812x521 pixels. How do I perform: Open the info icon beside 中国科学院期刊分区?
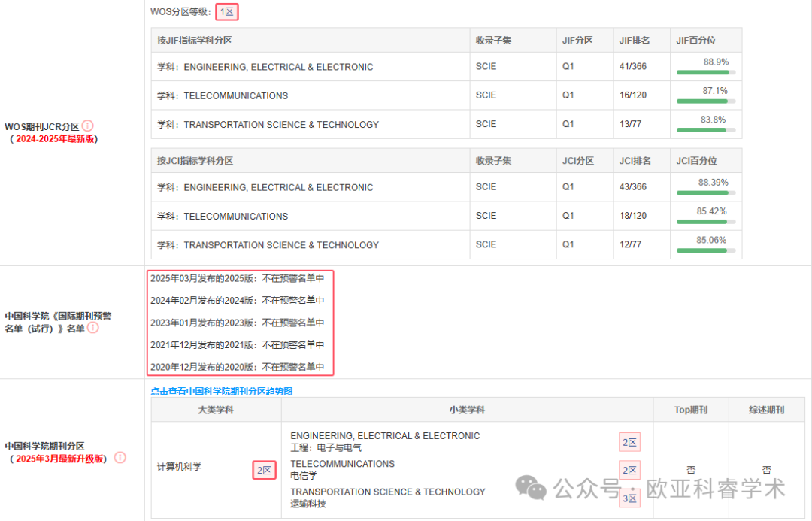120,457
